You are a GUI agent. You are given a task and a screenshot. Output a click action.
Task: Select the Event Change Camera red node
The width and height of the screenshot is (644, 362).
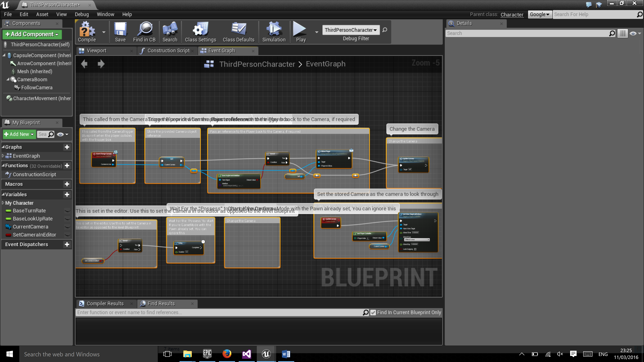104,159
